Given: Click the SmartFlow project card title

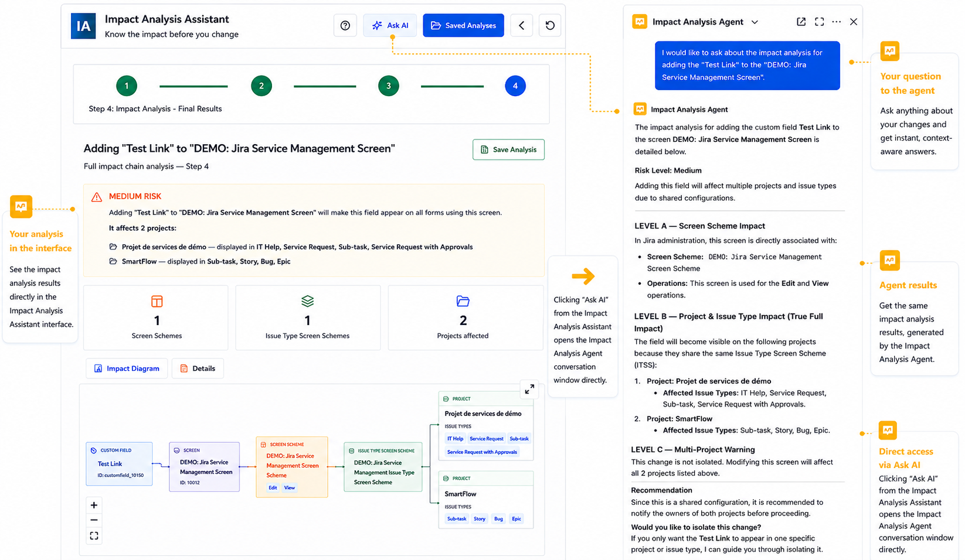Looking at the screenshot, I should [460, 494].
